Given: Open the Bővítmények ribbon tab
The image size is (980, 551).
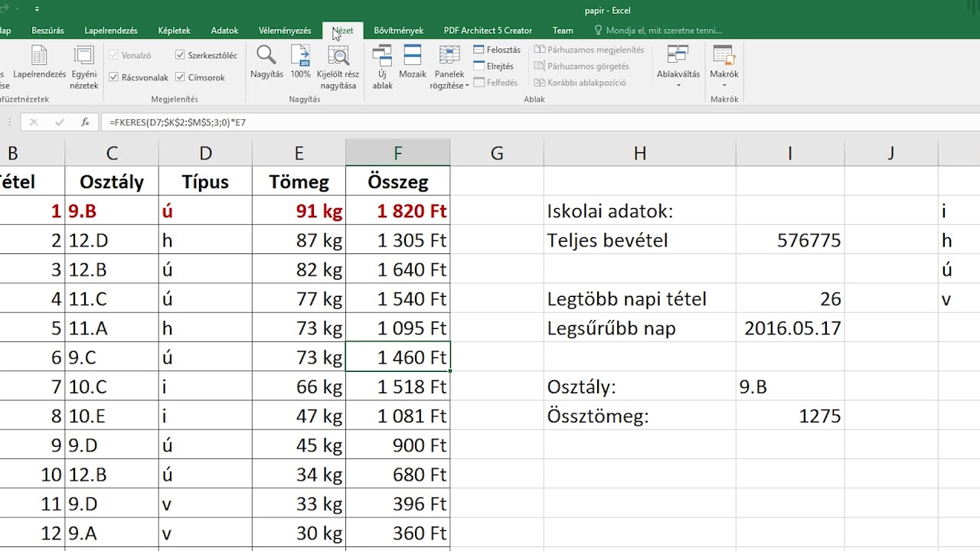Looking at the screenshot, I should pos(398,31).
